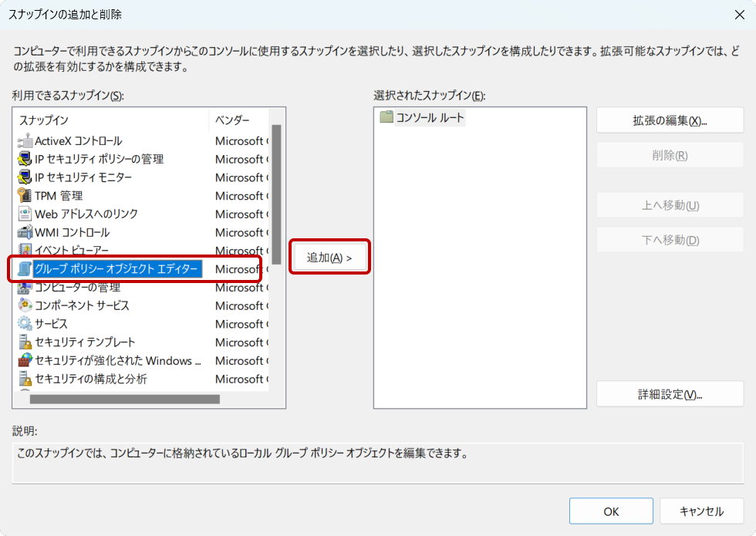Open 拡張の編集(X)... dialog
Viewport: 756px width, 536px height.
click(670, 121)
